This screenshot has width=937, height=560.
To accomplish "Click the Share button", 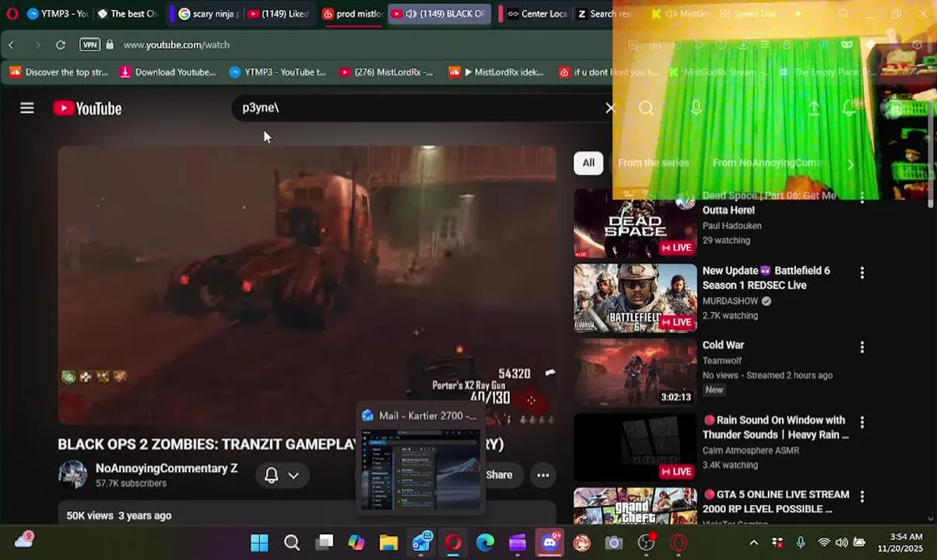I will 499,475.
